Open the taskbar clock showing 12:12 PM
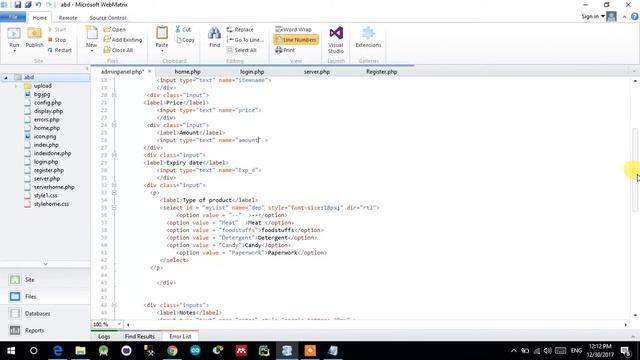The image size is (640, 360). 600,351
